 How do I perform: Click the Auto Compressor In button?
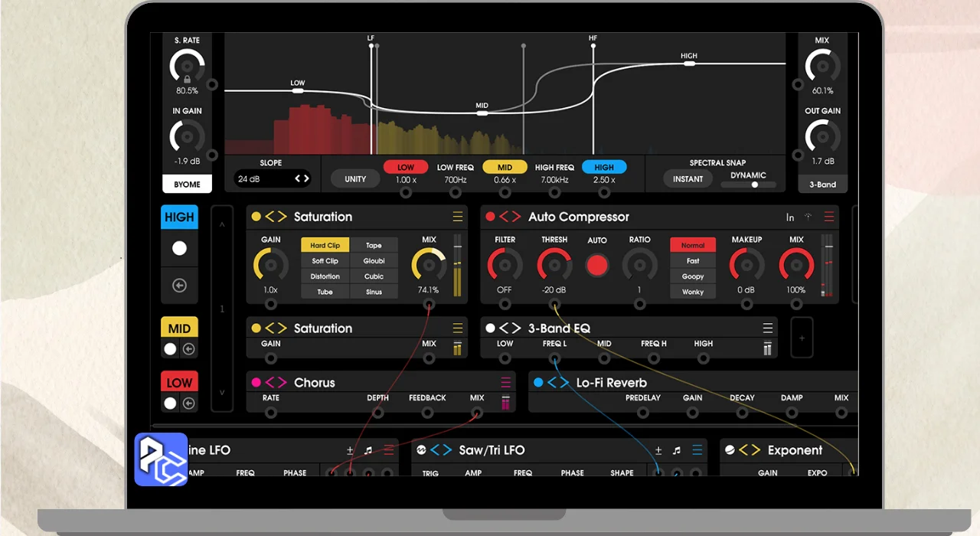click(790, 217)
